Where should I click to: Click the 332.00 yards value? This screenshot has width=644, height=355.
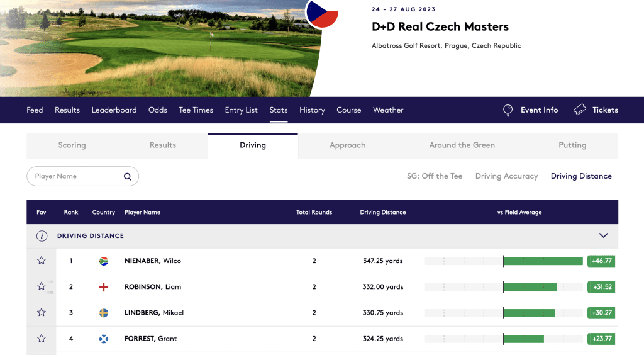point(383,287)
